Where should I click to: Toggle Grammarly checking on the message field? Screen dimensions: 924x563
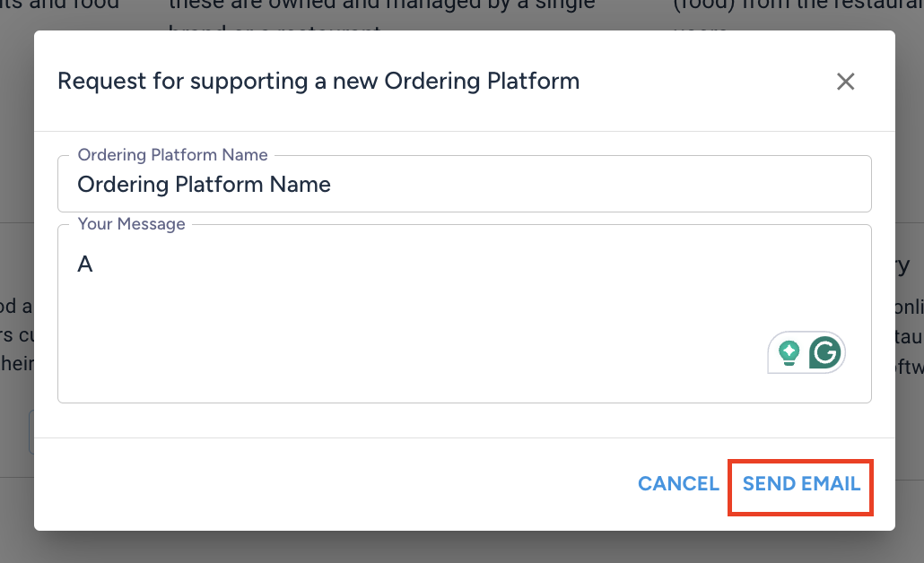click(825, 352)
